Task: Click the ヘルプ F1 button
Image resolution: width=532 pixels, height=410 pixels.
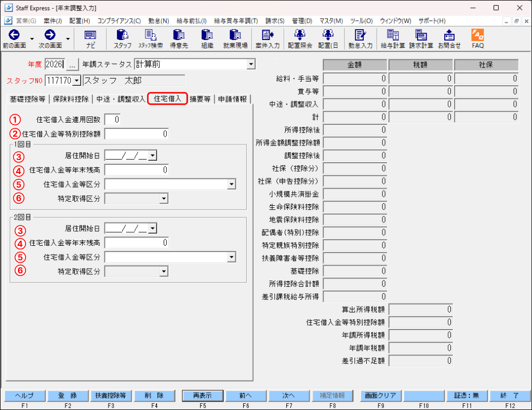Action: click(x=25, y=395)
